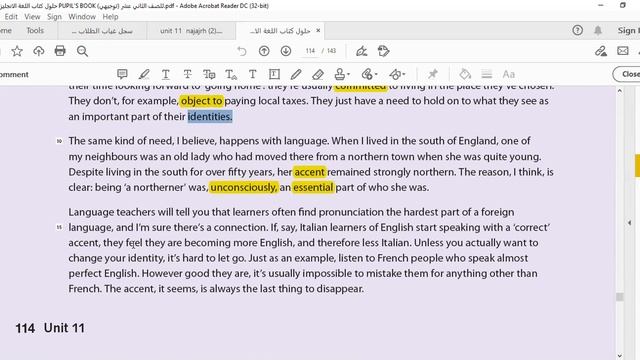Viewport: 640px width, 360px height.
Task: Click scrollbar up arrow
Action: [620, 91]
